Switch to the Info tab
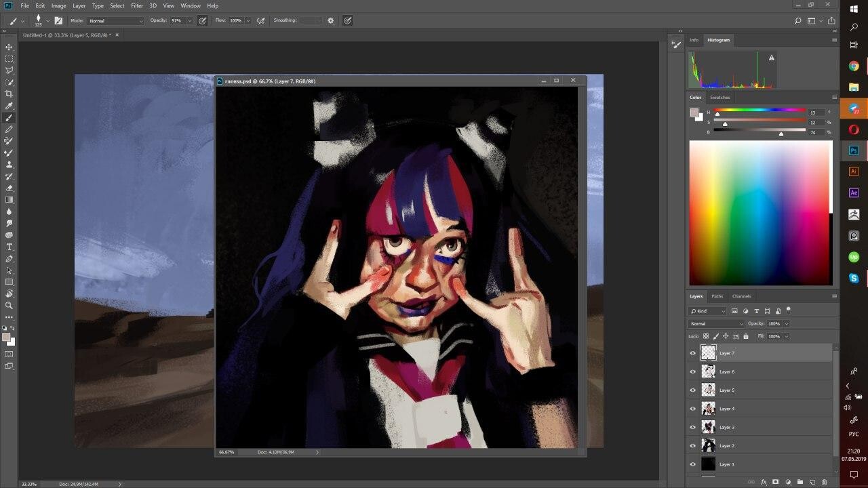The height and width of the screenshot is (488, 868). click(x=694, y=40)
